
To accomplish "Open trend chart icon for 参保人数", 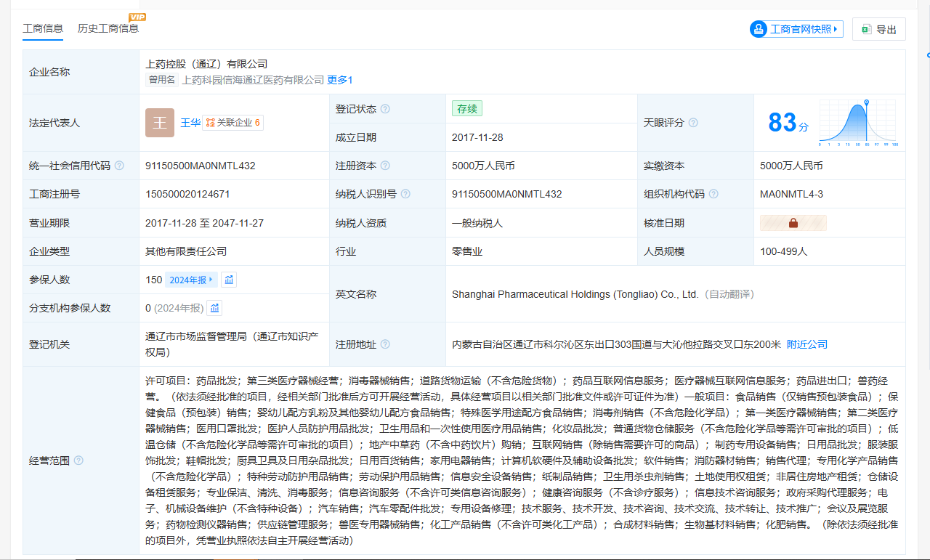I will (x=229, y=280).
